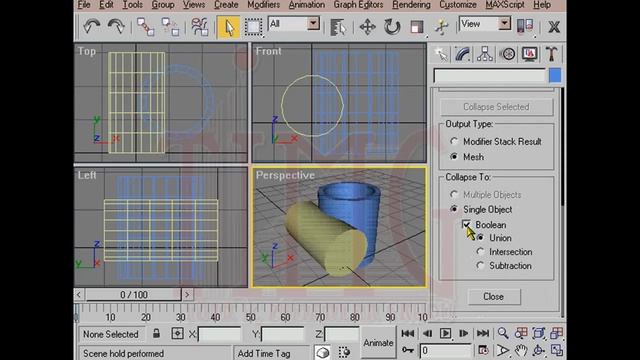Choose the rectangular Selection Region tool

tap(253, 27)
